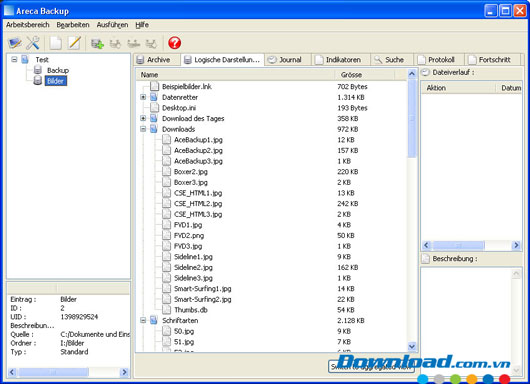Click the Datum column header
Viewport: 530px width, 384px height.
coord(509,88)
